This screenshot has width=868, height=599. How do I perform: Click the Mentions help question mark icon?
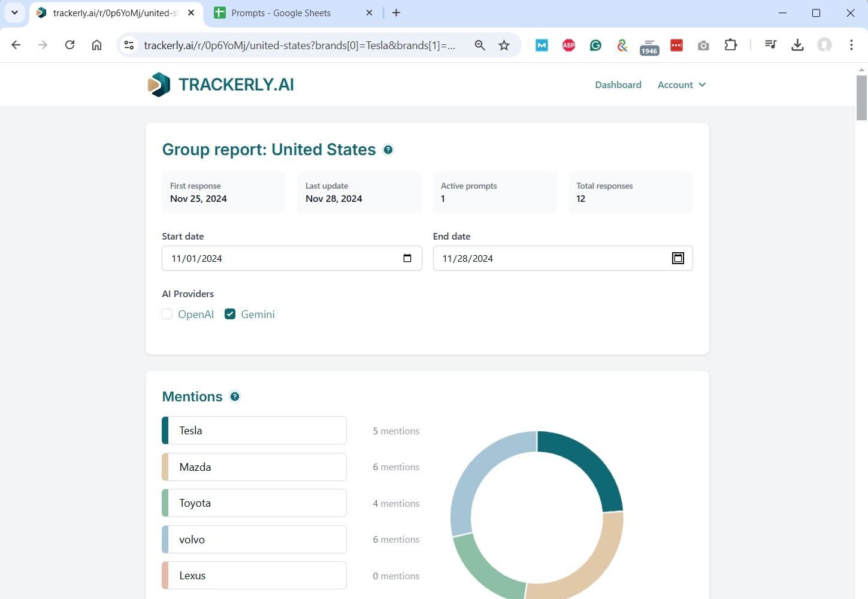pos(235,396)
